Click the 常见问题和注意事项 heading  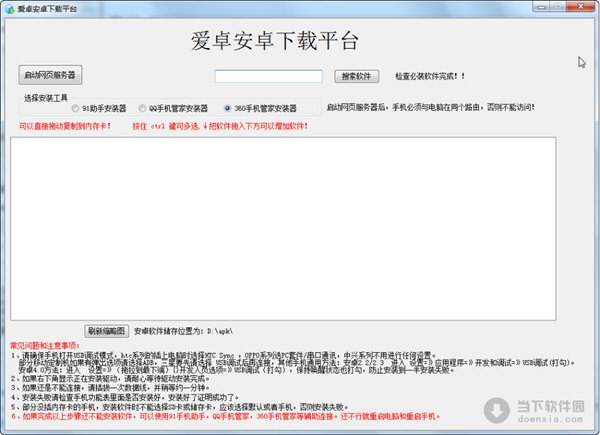pyautogui.click(x=45, y=345)
